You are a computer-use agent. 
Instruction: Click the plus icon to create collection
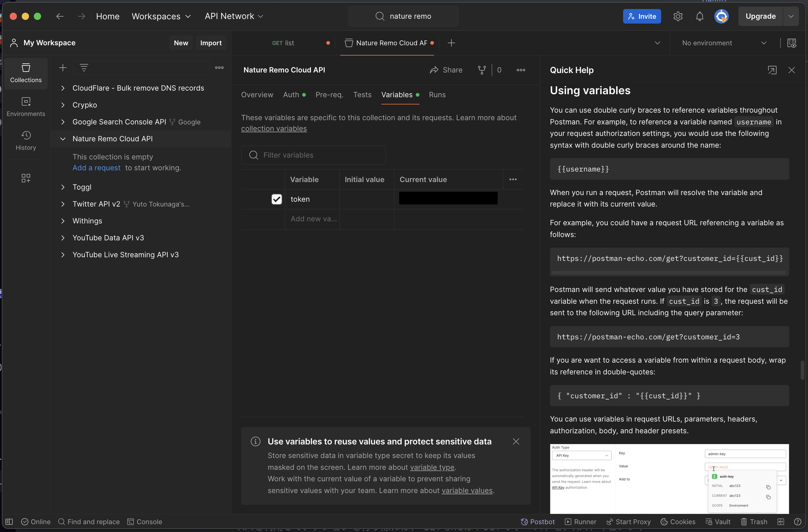pyautogui.click(x=63, y=68)
